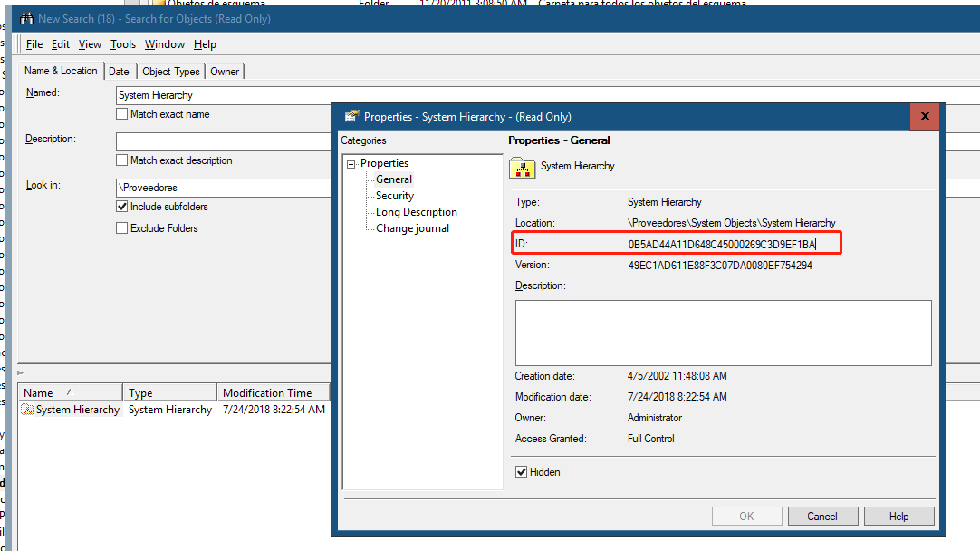Close the Properties dialog with red X

[924, 116]
